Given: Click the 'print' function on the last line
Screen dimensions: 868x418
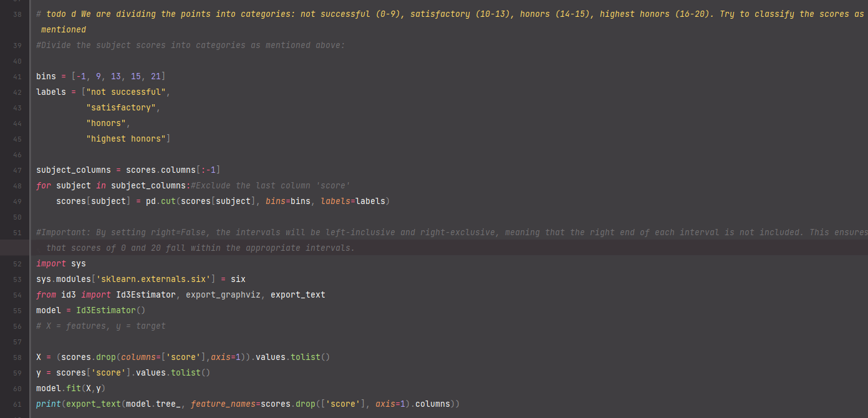Looking at the screenshot, I should (48, 404).
